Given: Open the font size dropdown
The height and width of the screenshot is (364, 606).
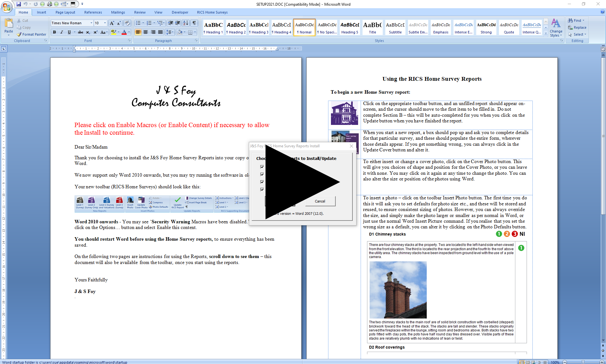Looking at the screenshot, I should point(105,23).
